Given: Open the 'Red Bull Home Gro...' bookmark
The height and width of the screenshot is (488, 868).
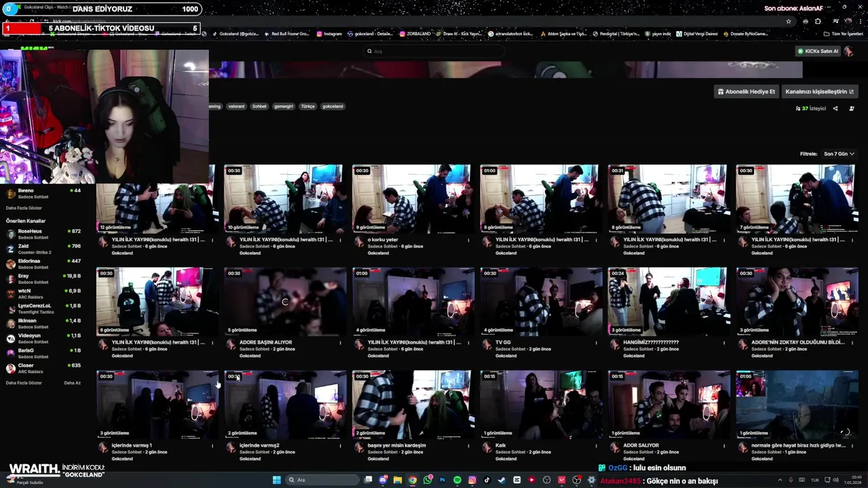Looking at the screenshot, I should [x=286, y=34].
